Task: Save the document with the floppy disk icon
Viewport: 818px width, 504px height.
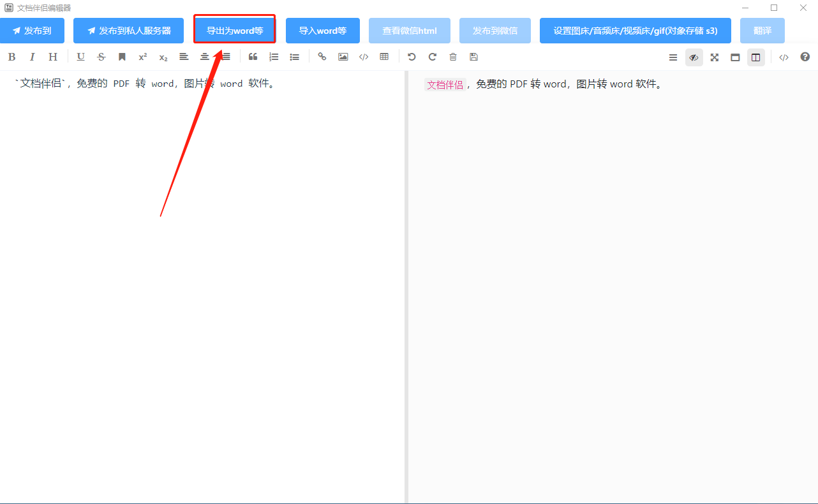Action: click(x=473, y=57)
